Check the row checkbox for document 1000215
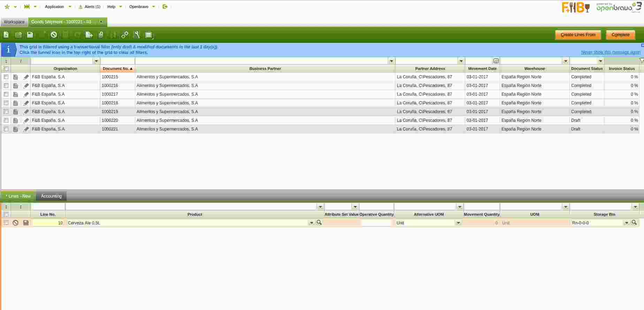Image resolution: width=644 pixels, height=310 pixels. tap(6, 77)
